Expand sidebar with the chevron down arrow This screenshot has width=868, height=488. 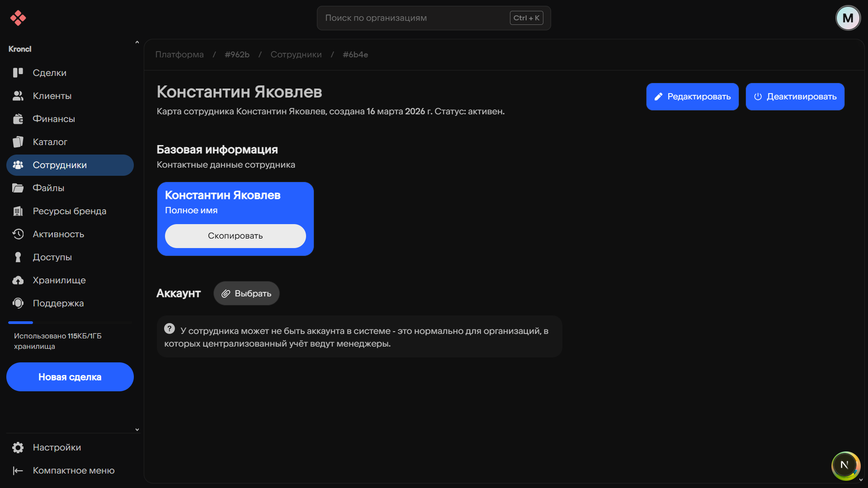click(x=137, y=430)
